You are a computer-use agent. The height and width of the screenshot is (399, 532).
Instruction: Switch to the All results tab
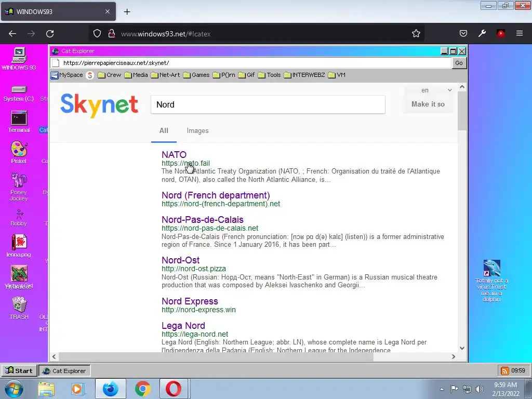tap(164, 130)
